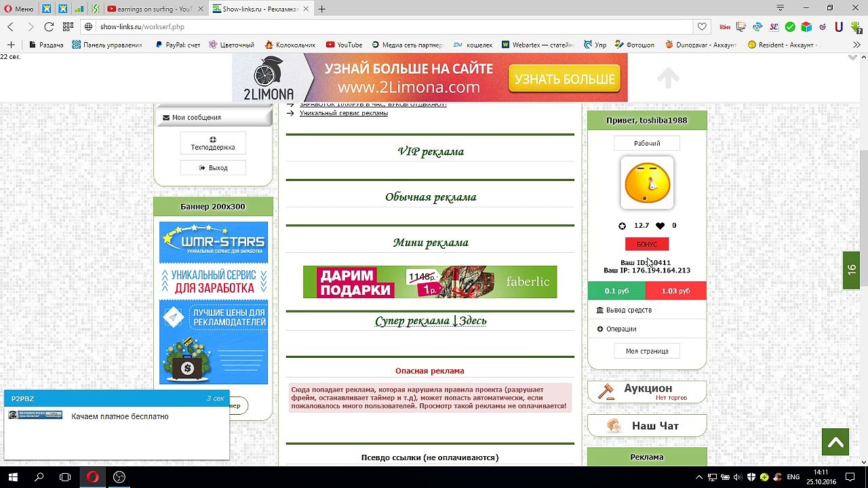This screenshot has width=868, height=488.
Task: Follow the Супер реклама Здесь link
Action: [x=431, y=321]
